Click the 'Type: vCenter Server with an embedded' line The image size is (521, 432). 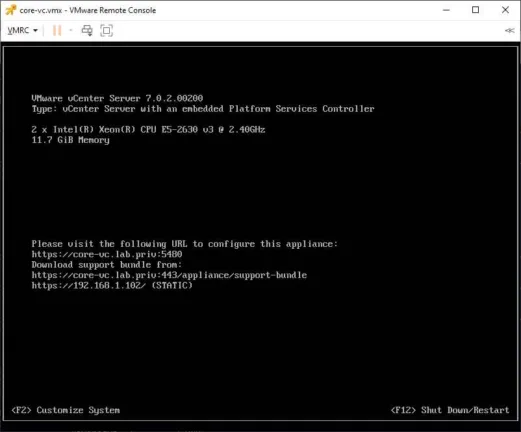203,109
